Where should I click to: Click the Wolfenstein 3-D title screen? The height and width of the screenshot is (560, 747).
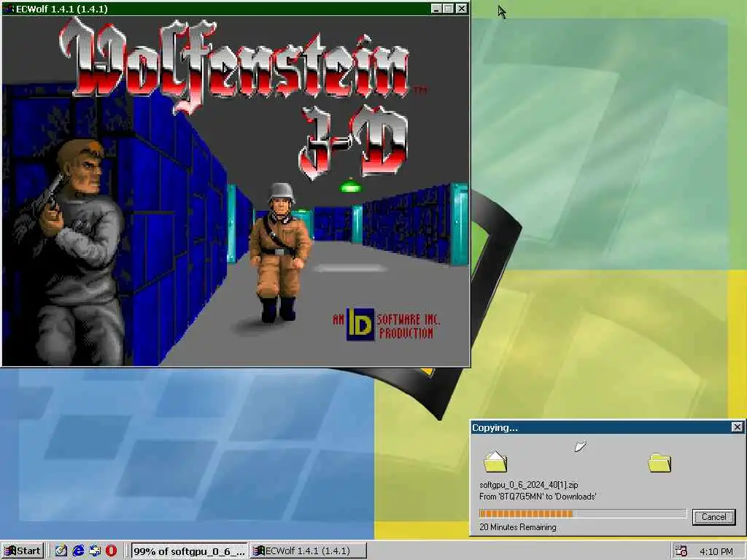[x=236, y=190]
